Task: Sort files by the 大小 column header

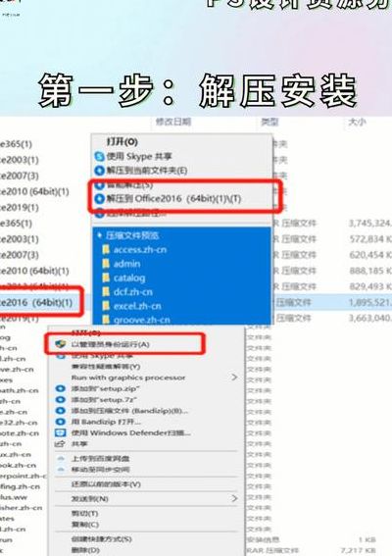Action: 357,122
